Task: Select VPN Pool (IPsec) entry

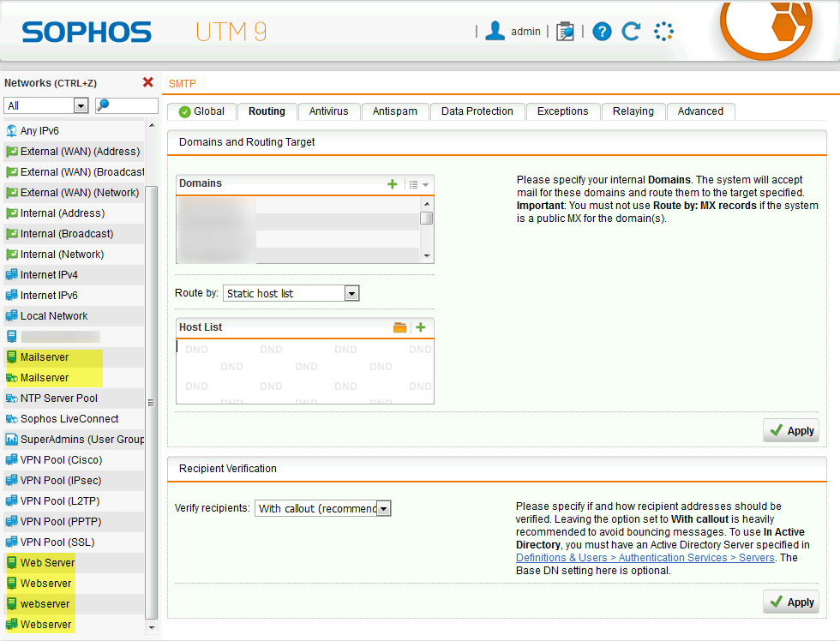Action: pos(74,481)
